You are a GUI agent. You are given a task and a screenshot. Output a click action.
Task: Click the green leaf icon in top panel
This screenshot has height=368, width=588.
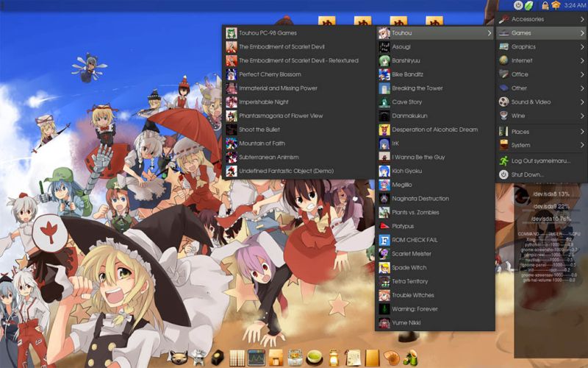528,5
